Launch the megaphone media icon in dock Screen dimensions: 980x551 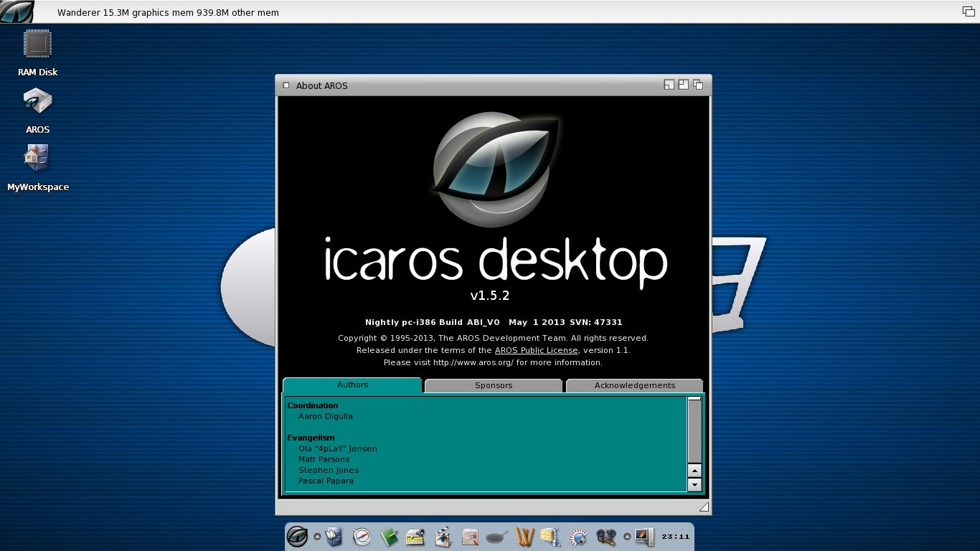tap(415, 537)
